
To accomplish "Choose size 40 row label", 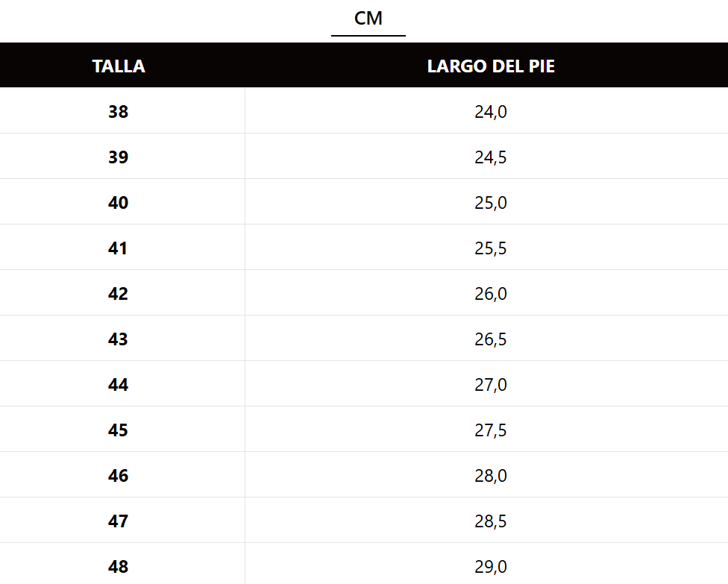I will [118, 203].
